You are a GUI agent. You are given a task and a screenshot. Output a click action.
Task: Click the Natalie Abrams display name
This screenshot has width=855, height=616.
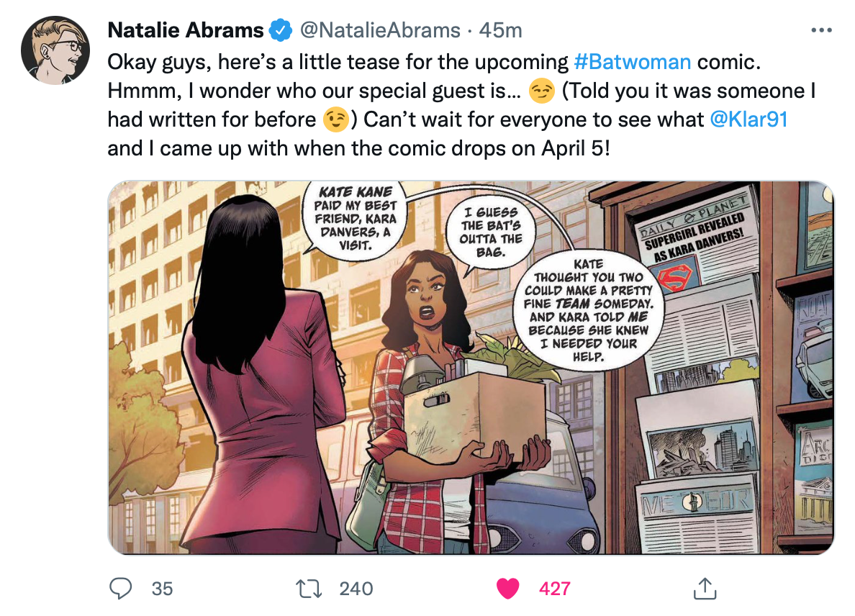click(x=186, y=30)
